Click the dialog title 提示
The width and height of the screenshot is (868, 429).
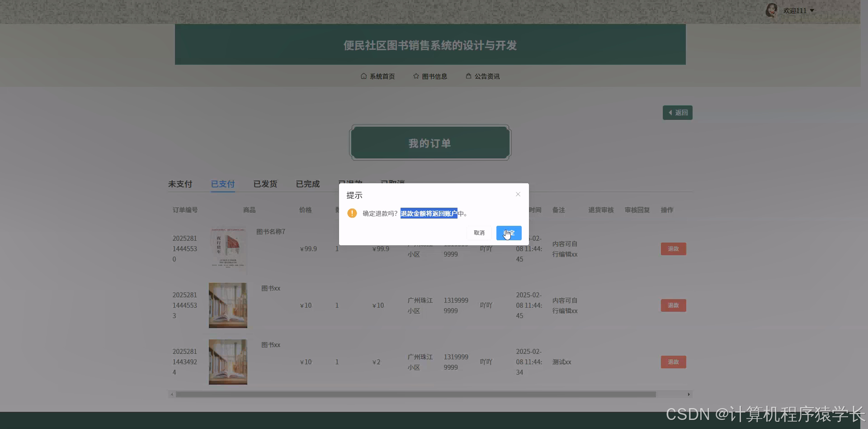pyautogui.click(x=354, y=195)
